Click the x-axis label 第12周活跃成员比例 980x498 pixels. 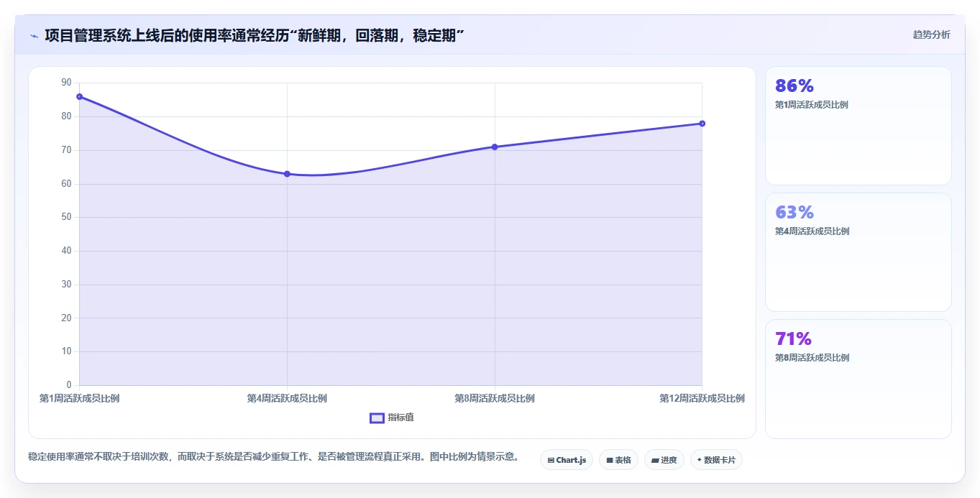pyautogui.click(x=702, y=398)
